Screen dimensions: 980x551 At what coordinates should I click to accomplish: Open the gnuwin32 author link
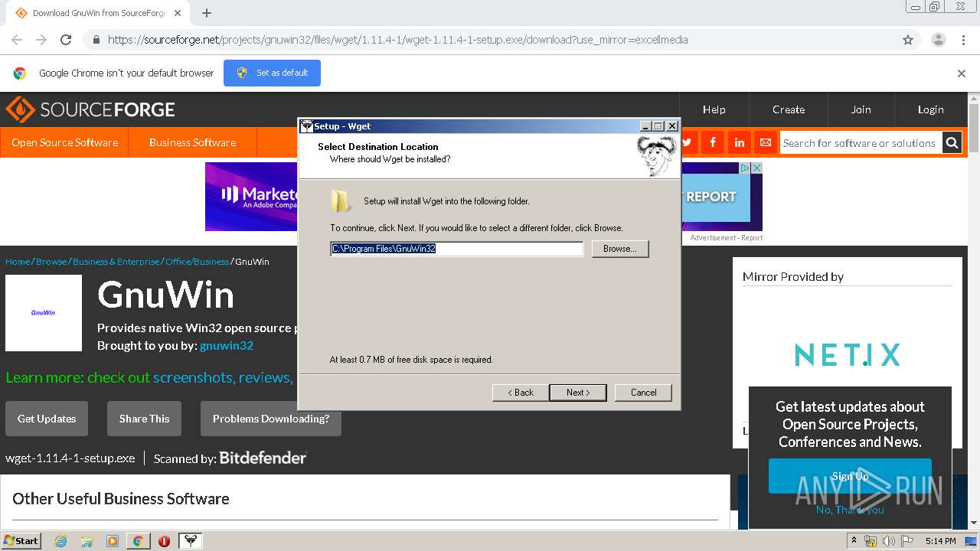(227, 346)
